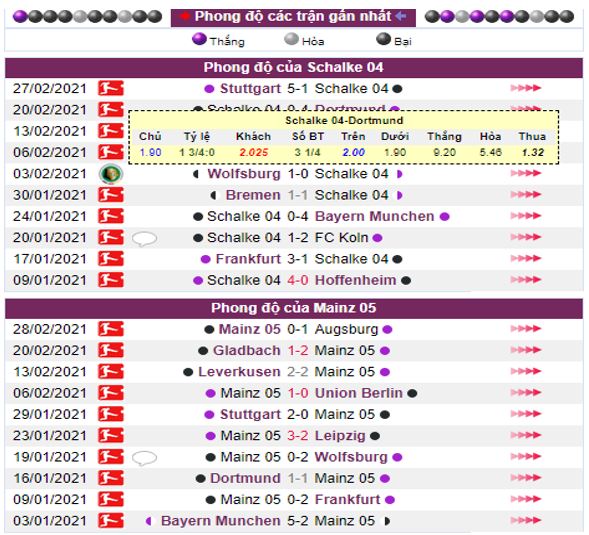Click first purple ball in left form streak
589x535 pixels.
click(x=20, y=17)
